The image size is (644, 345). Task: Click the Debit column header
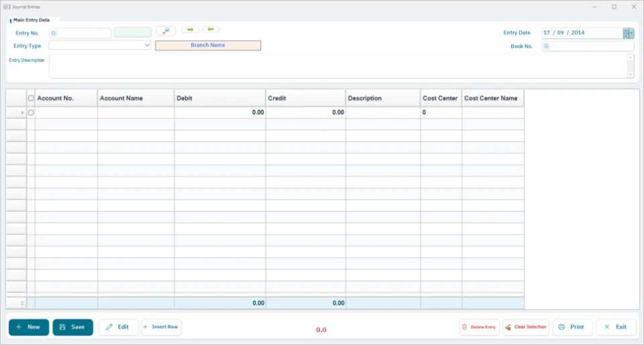(x=220, y=98)
